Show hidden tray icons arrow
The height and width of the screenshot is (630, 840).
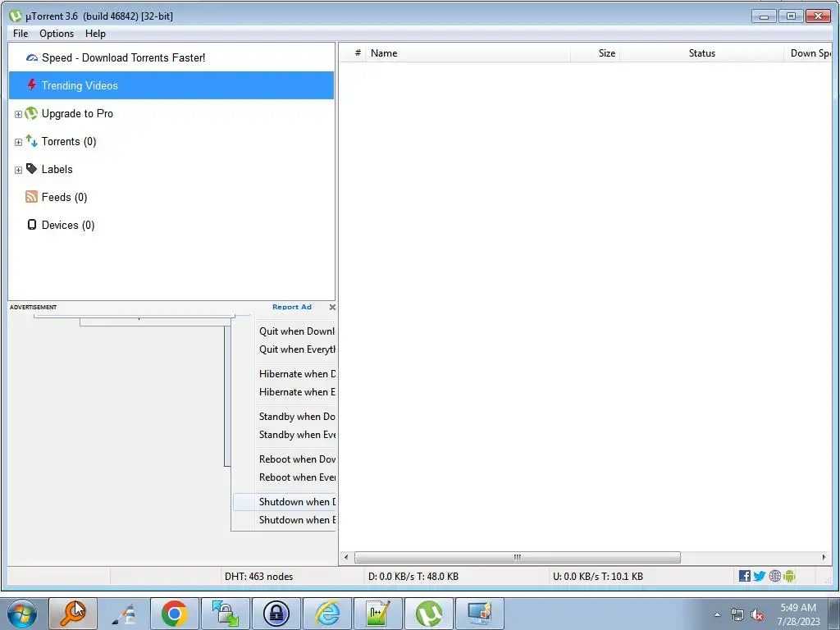717,615
